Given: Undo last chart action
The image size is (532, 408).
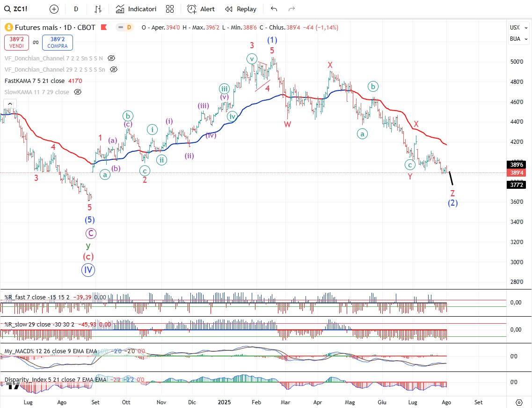Looking at the screenshot, I should [274, 9].
